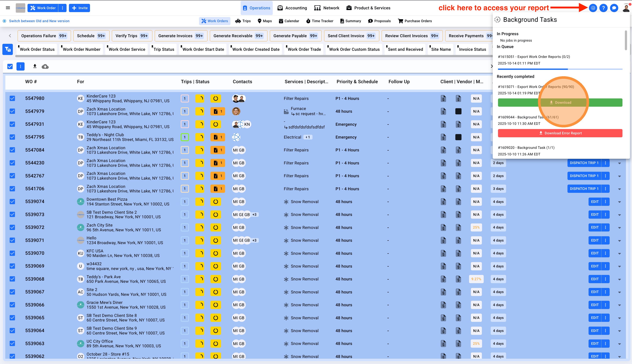The width and height of the screenshot is (632, 364).
Task: Click client invoice icon for WO 5547980
Action: click(x=443, y=98)
